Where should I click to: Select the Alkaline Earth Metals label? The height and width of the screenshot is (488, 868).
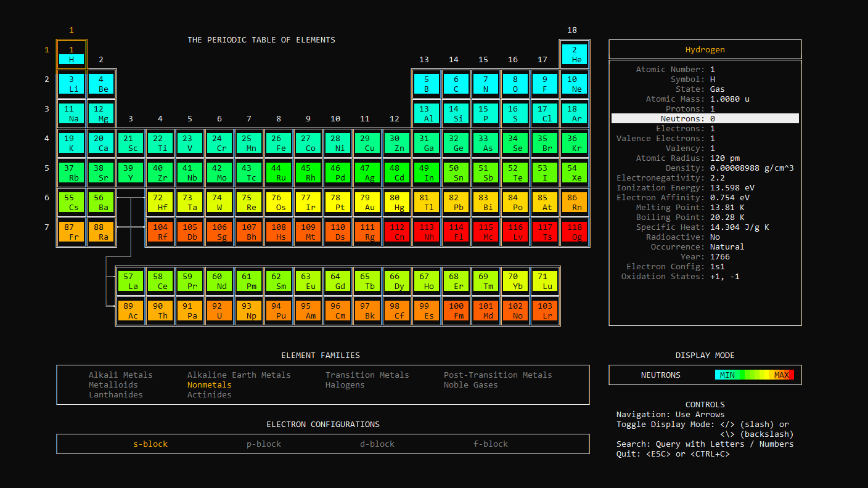coord(239,375)
